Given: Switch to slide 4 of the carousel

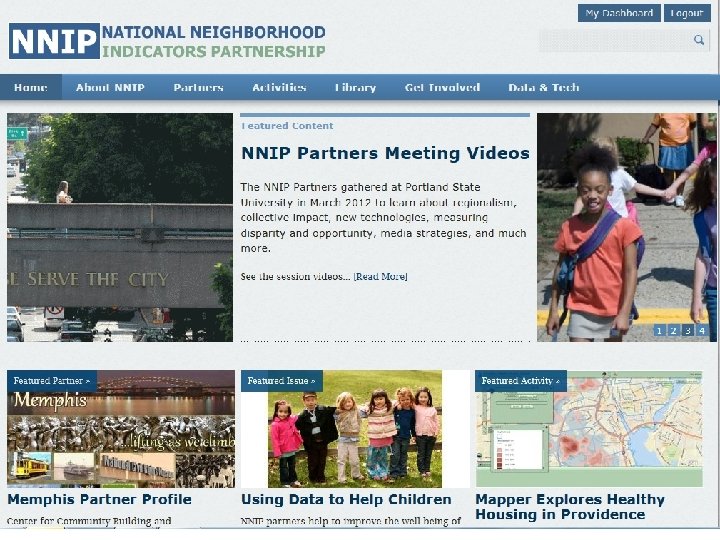Looking at the screenshot, I should click(x=702, y=330).
